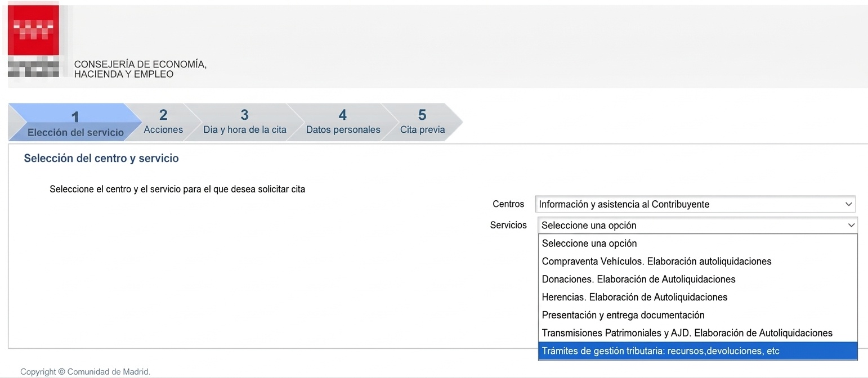The width and height of the screenshot is (868, 378).
Task: Select 'Seleccione una opción' list entry
Action: 697,244
